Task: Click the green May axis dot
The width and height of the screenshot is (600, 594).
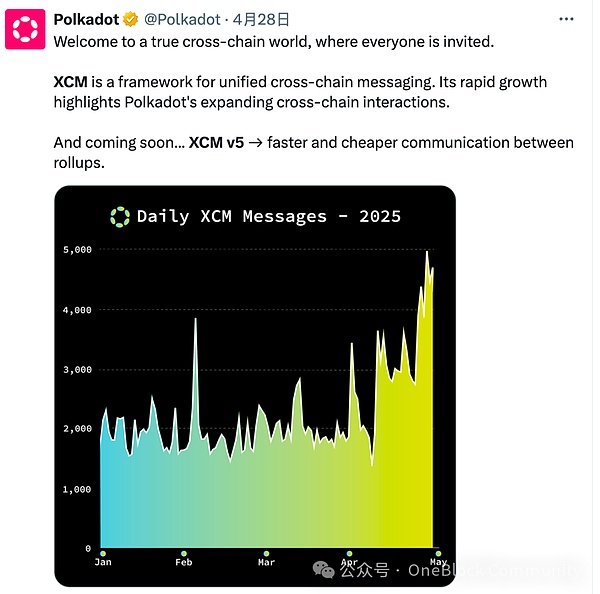Action: pos(438,553)
